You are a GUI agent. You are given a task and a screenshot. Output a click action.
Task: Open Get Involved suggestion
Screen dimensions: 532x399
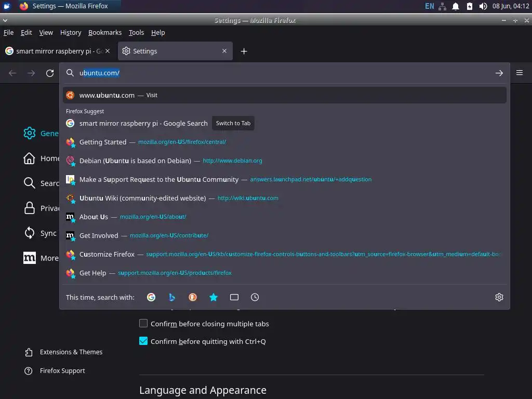point(284,235)
